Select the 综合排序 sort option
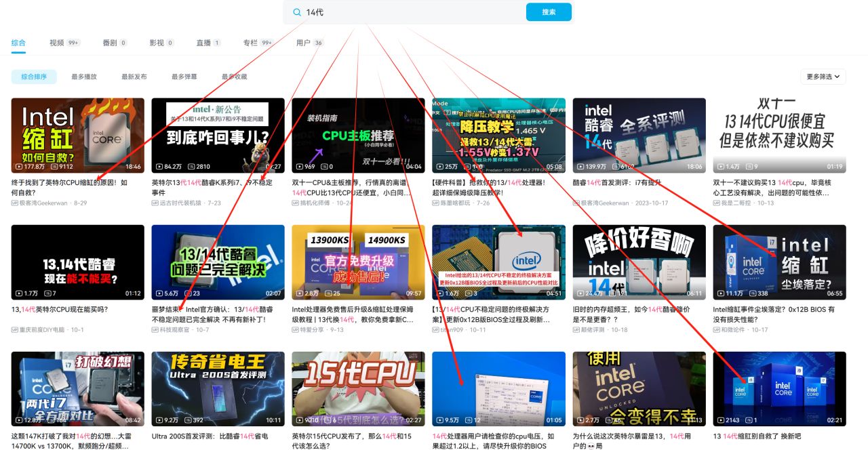 tap(34, 77)
